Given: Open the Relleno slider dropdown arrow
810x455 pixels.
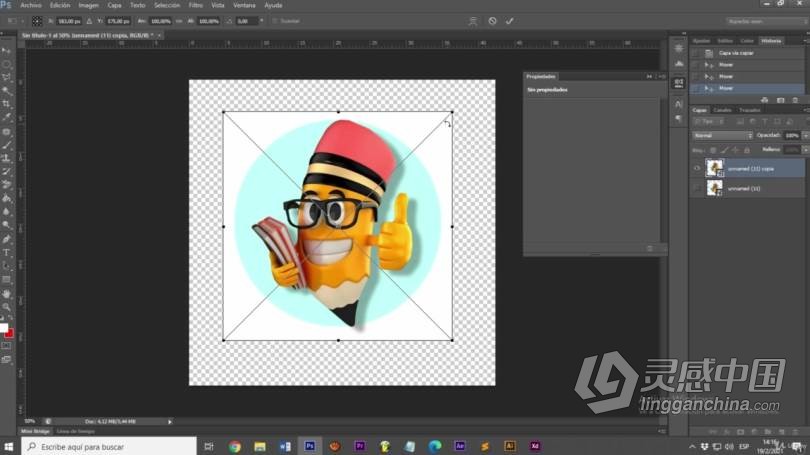Looking at the screenshot, I should pos(805,150).
